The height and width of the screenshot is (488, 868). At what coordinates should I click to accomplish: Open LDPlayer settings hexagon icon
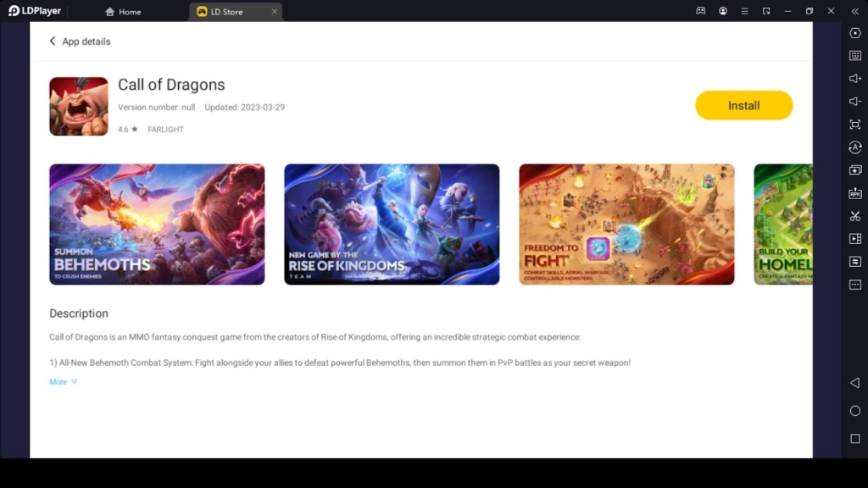854,33
